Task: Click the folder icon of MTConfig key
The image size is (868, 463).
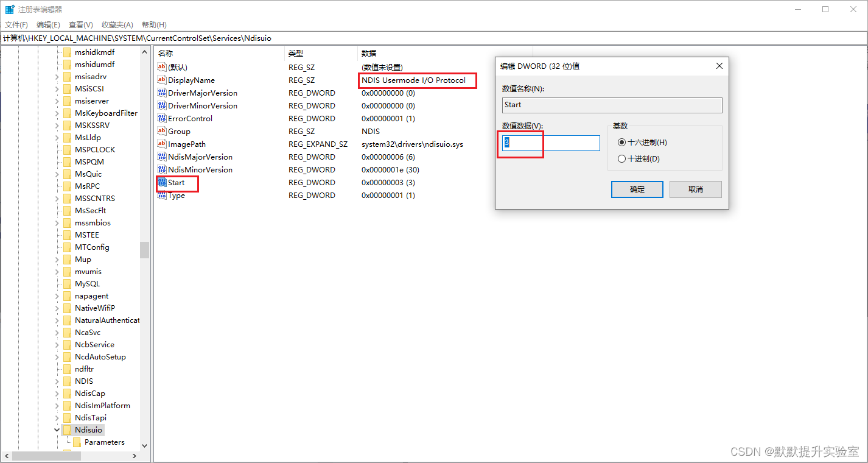Action: pyautogui.click(x=67, y=247)
